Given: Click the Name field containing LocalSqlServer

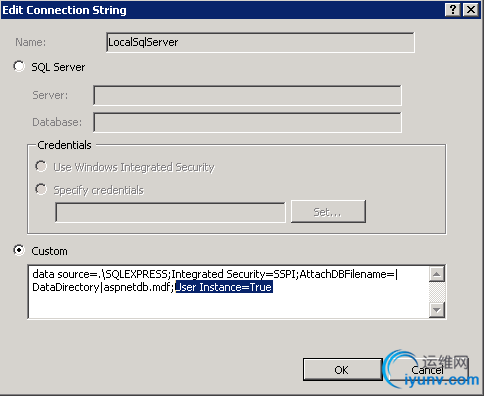Looking at the screenshot, I should (260, 42).
